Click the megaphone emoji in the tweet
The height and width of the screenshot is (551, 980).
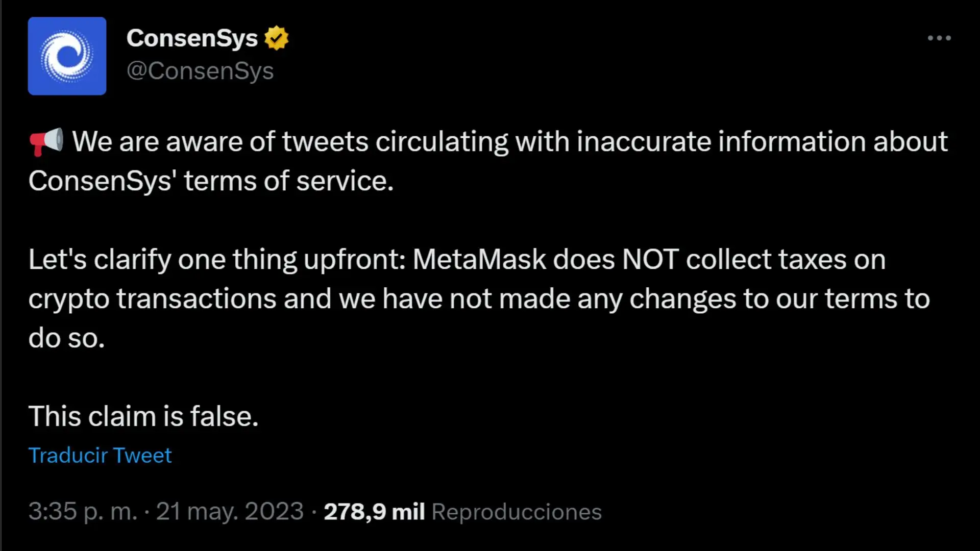[x=46, y=142]
